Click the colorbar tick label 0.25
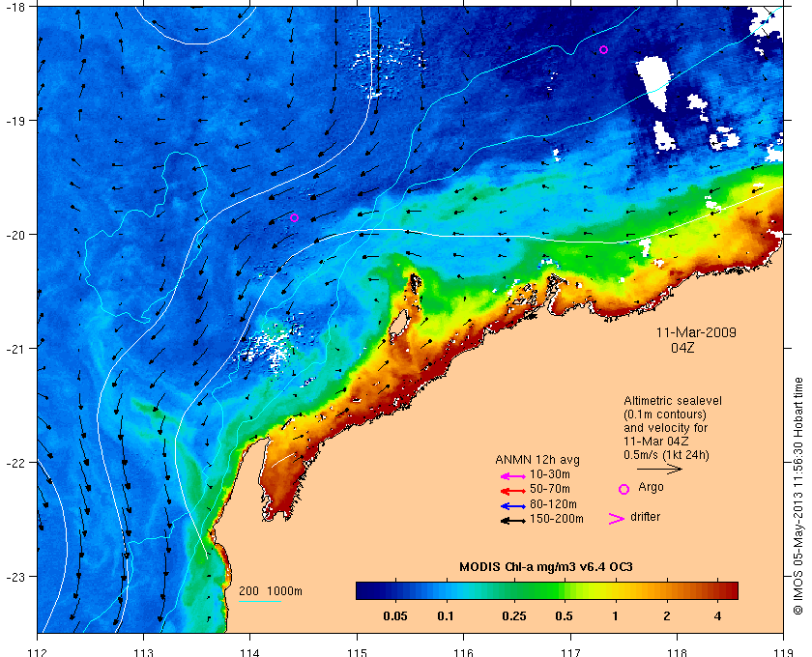Image resolution: width=812 pixels, height=657 pixels. coord(514,616)
